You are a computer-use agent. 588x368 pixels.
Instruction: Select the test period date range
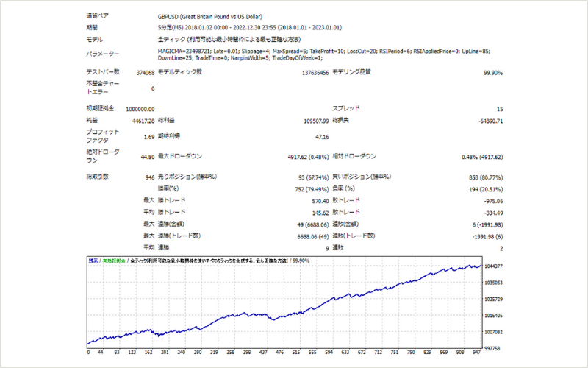pos(250,28)
